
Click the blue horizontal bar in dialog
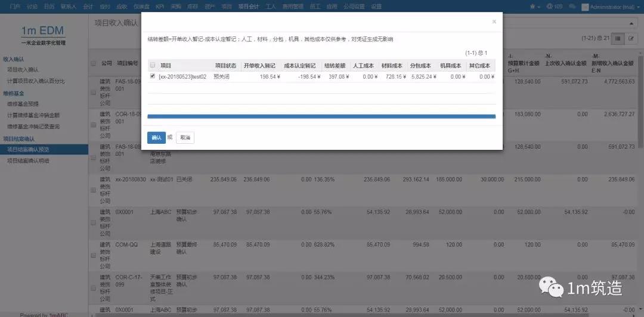pos(321,116)
